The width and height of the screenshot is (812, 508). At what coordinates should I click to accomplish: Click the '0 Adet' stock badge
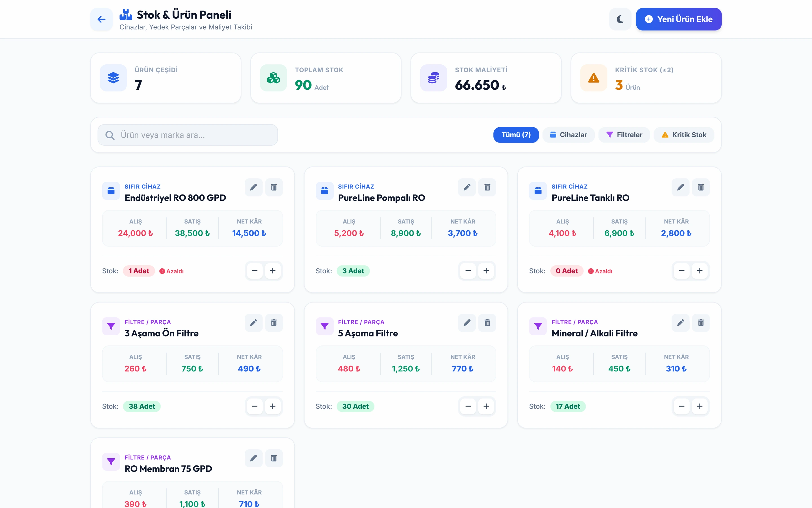[567, 271]
